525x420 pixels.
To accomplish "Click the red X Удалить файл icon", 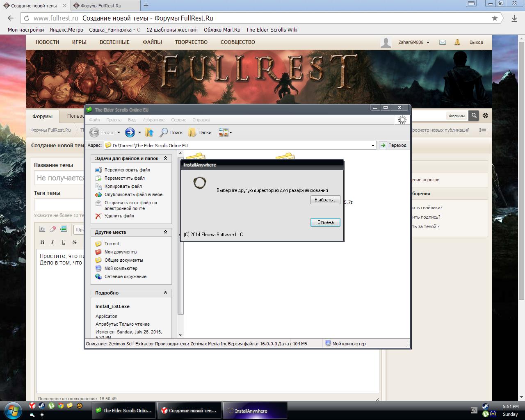I will click(x=98, y=216).
